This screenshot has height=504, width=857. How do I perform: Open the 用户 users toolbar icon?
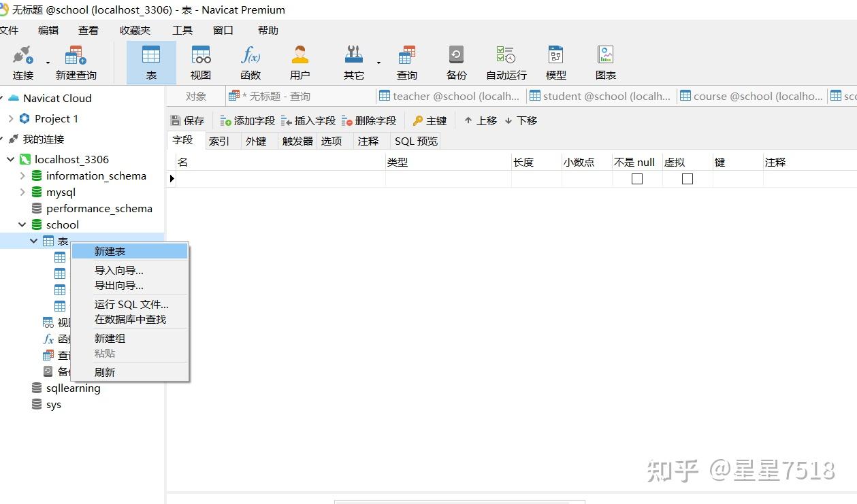click(300, 63)
